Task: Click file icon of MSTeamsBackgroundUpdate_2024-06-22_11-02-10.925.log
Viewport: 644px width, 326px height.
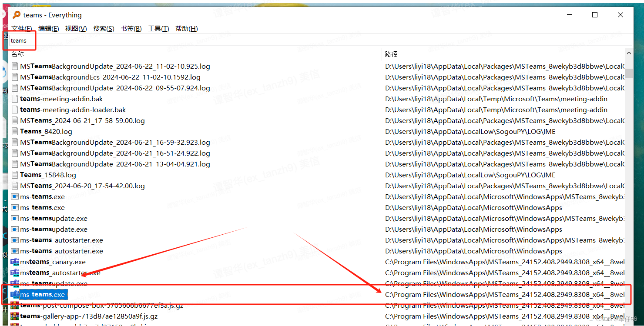Action: coord(15,67)
